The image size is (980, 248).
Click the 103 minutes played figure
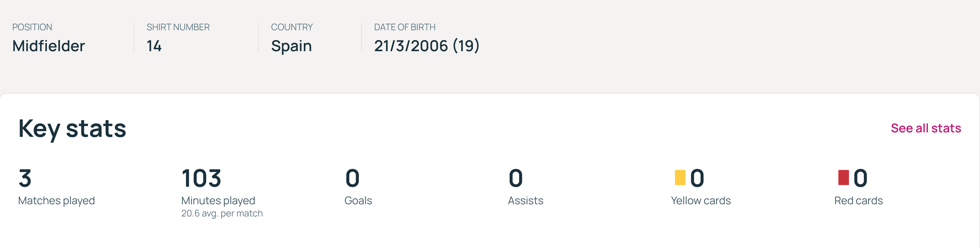tap(201, 178)
